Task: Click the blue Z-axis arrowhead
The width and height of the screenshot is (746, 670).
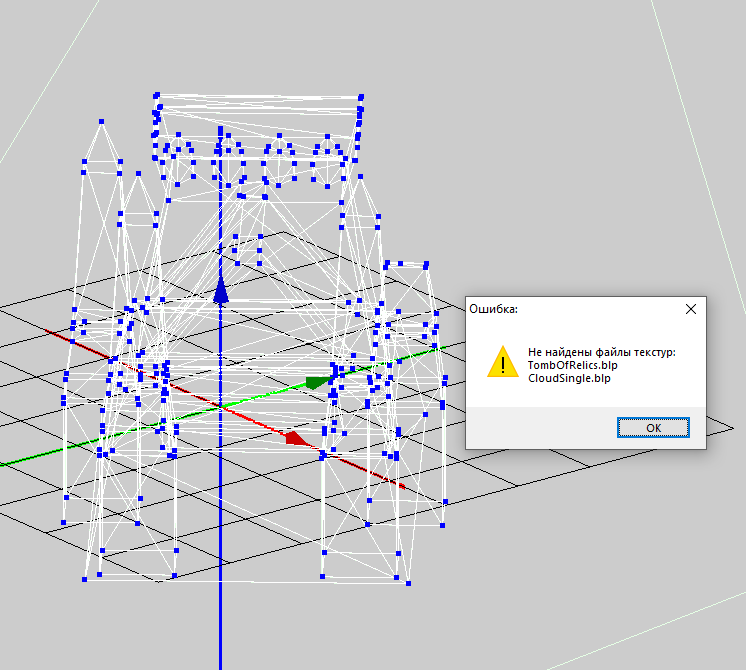Action: 220,290
